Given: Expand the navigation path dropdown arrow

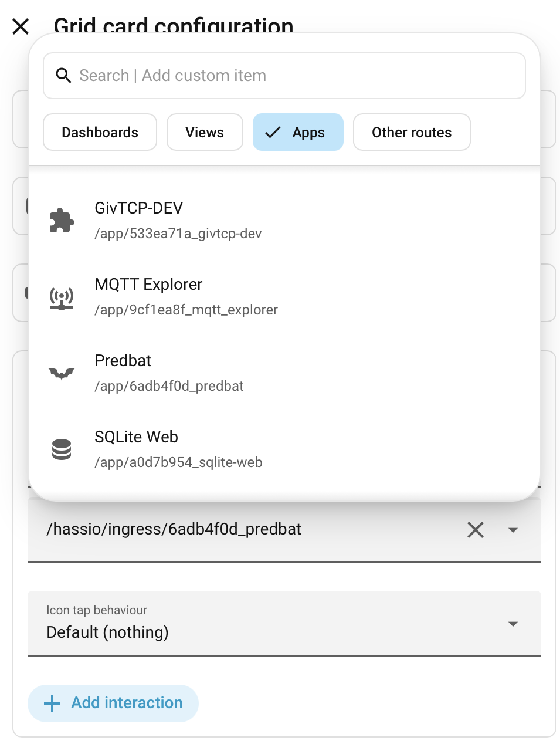Looking at the screenshot, I should (x=513, y=530).
